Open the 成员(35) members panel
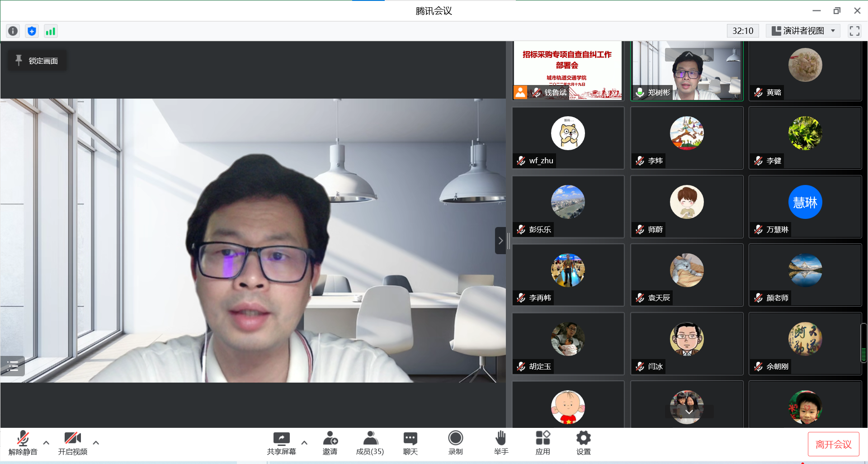868x464 pixels. [x=370, y=443]
